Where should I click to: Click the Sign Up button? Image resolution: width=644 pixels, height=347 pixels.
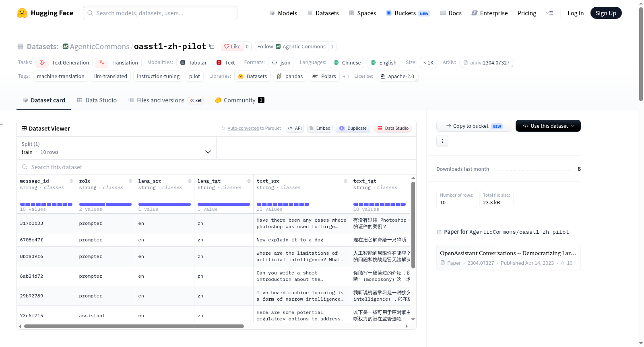pyautogui.click(x=606, y=13)
